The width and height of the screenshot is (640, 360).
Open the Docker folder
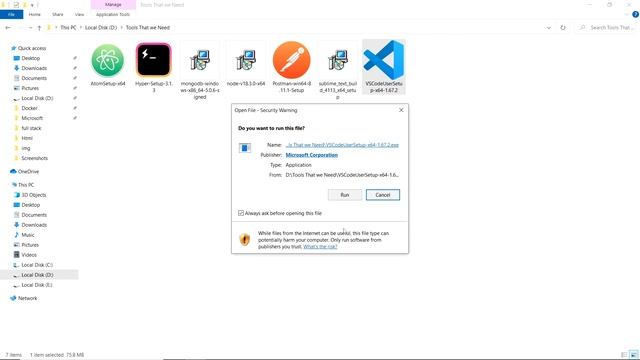click(29, 108)
